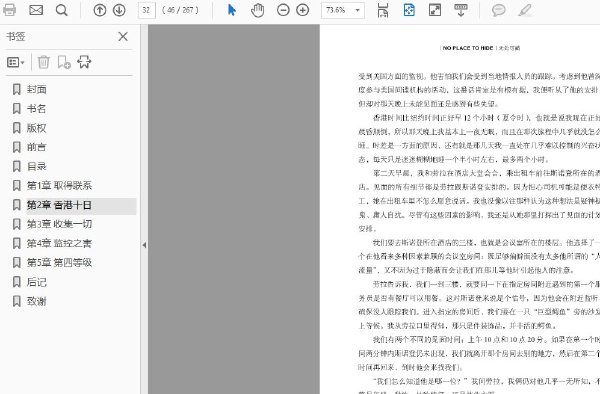Toggle fit page to window mode
The height and width of the screenshot is (394, 600).
click(409, 10)
